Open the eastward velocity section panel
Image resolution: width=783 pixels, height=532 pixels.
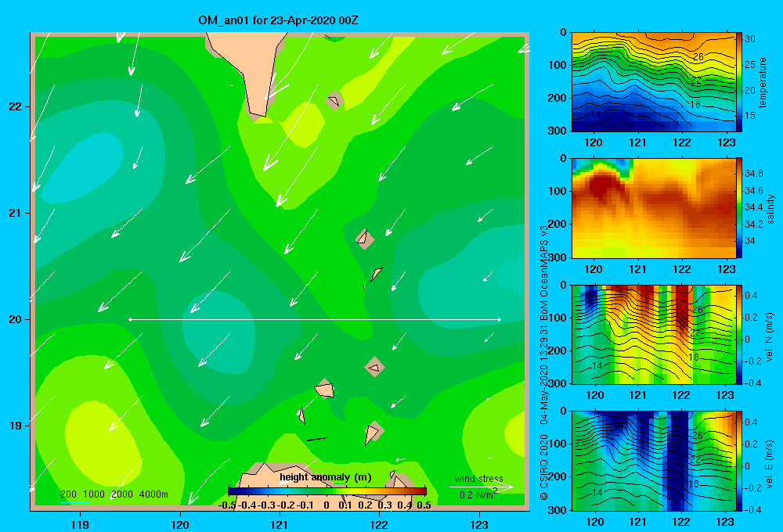[654, 461]
